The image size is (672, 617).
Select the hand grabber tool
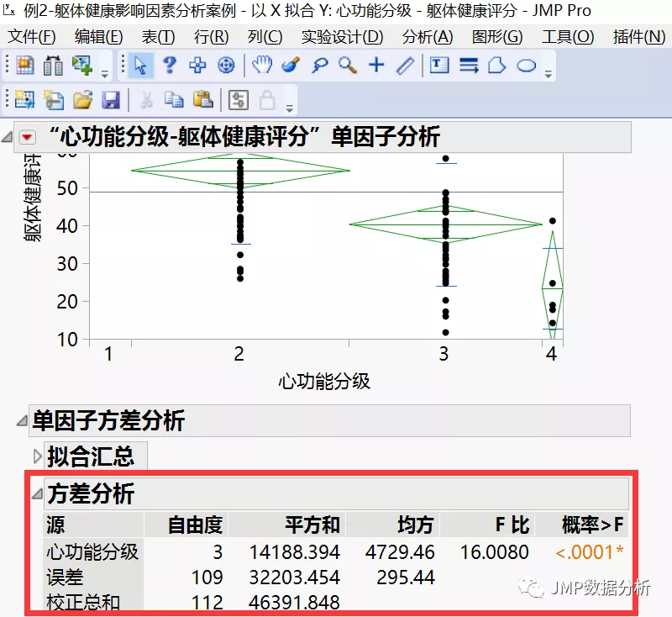pos(262,66)
